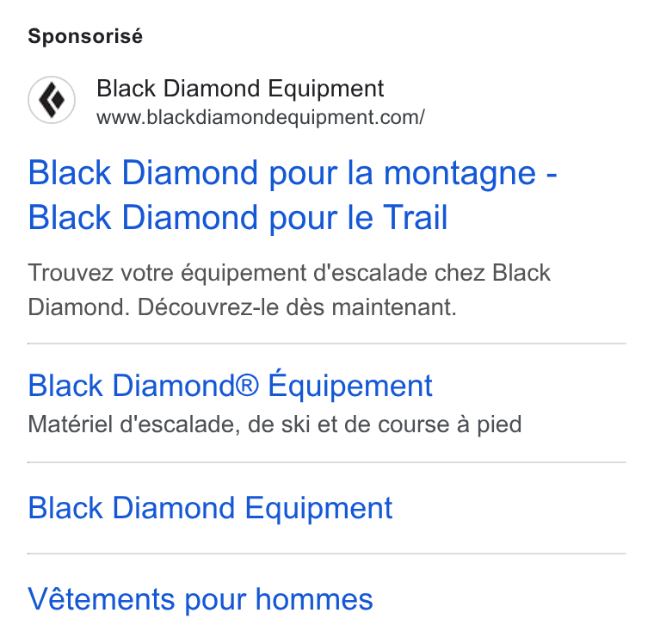Click the ® symbol in Black Diamond® Équipement
Image resolution: width=654 pixels, height=644 pixels.
tap(247, 385)
